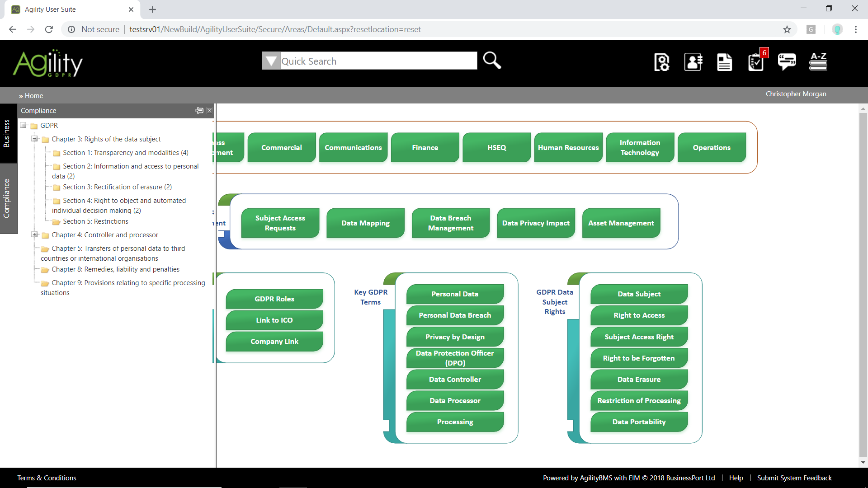
Task: Click the magnifying glass search icon
Action: pyautogui.click(x=492, y=61)
